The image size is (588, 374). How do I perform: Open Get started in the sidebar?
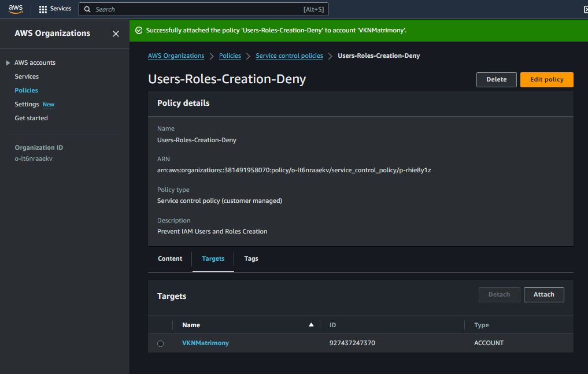(x=31, y=118)
